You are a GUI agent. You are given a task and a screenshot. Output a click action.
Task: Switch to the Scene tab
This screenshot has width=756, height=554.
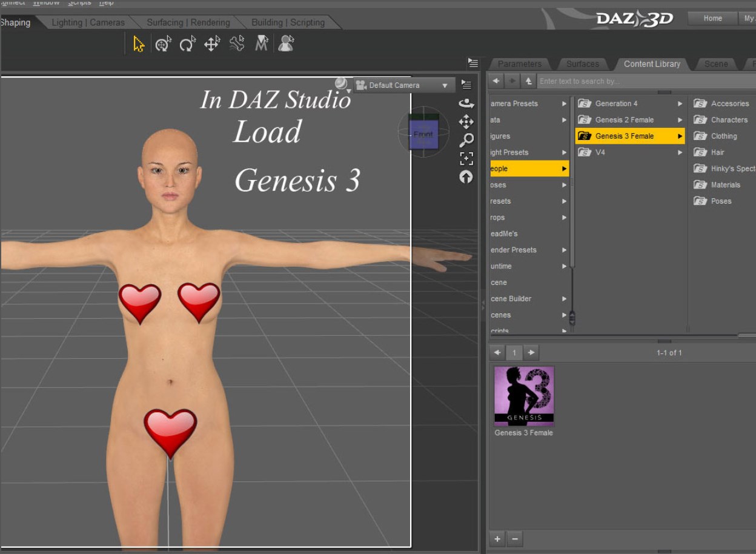click(716, 64)
